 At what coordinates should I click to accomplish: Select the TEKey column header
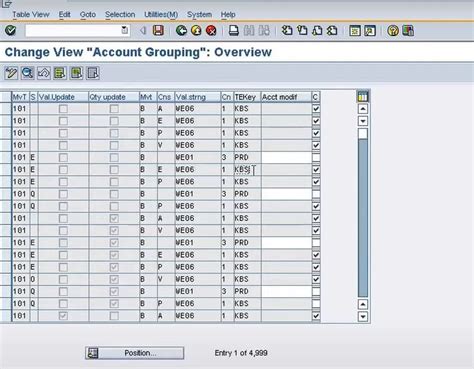tap(247, 97)
